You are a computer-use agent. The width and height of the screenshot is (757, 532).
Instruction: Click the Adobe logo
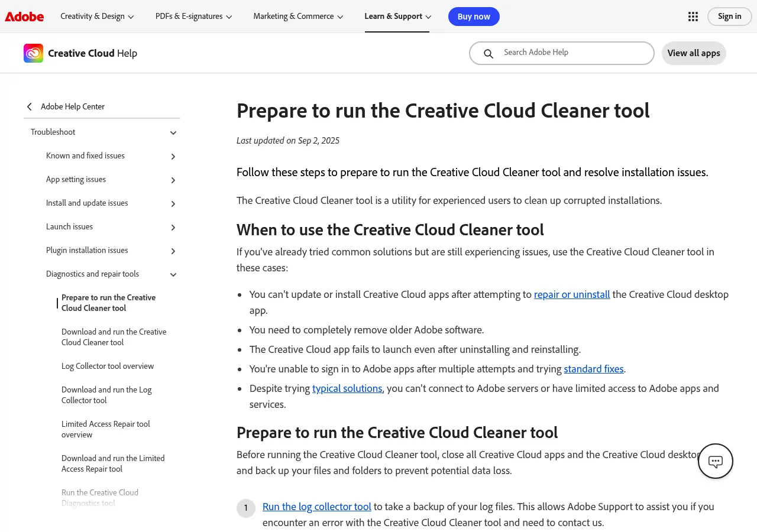(24, 17)
